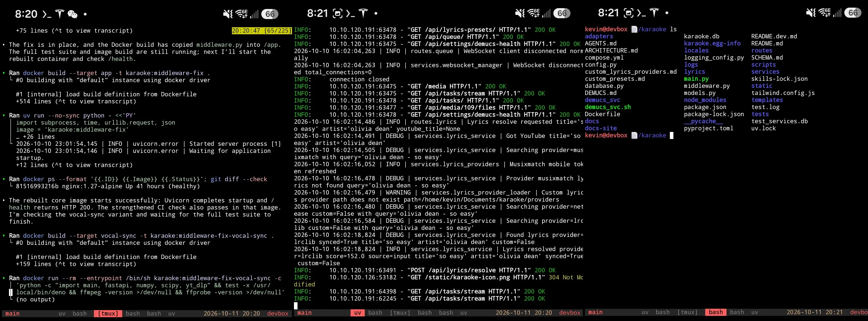The image size is (868, 321).
Task: Click the '+159 lines (^t to view transcript)' line
Action: [x=76, y=264]
